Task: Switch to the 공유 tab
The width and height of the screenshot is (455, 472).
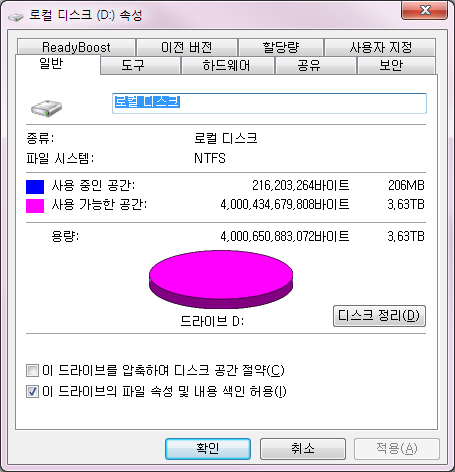Action: [309, 65]
